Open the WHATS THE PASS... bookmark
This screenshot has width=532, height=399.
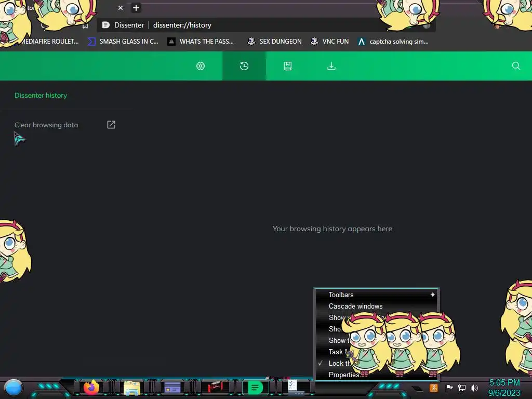[x=201, y=42]
